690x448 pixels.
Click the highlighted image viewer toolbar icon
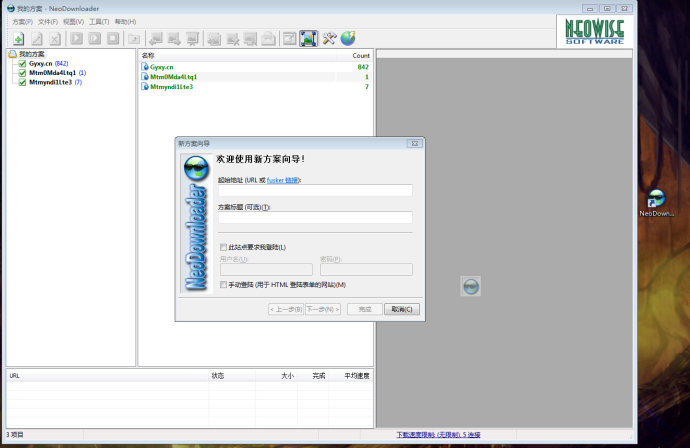click(308, 38)
